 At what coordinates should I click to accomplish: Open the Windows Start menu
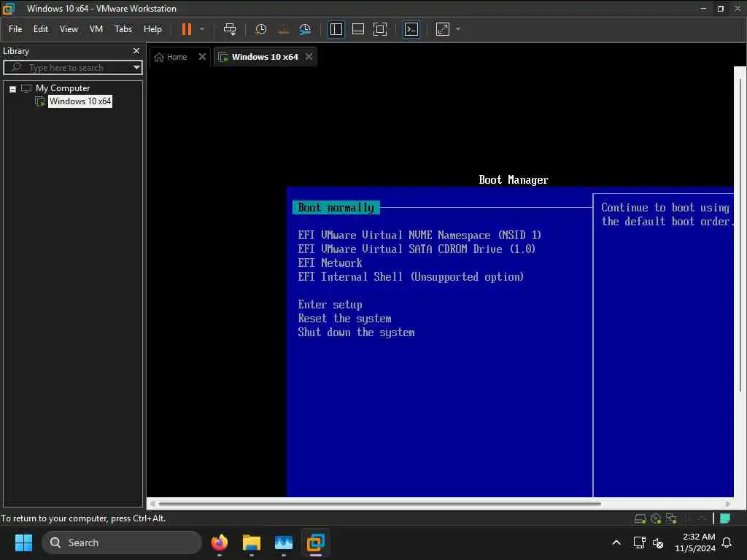23,542
